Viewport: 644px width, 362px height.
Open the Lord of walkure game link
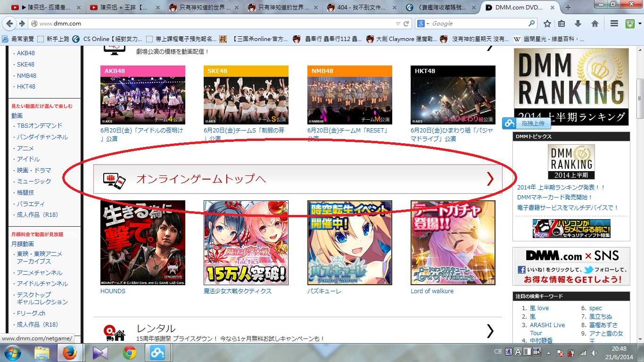tap(432, 291)
